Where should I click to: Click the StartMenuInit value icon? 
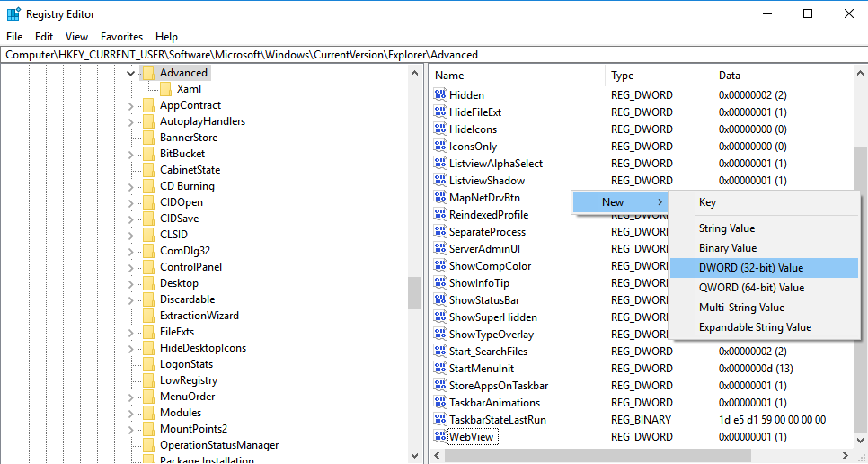(440, 368)
